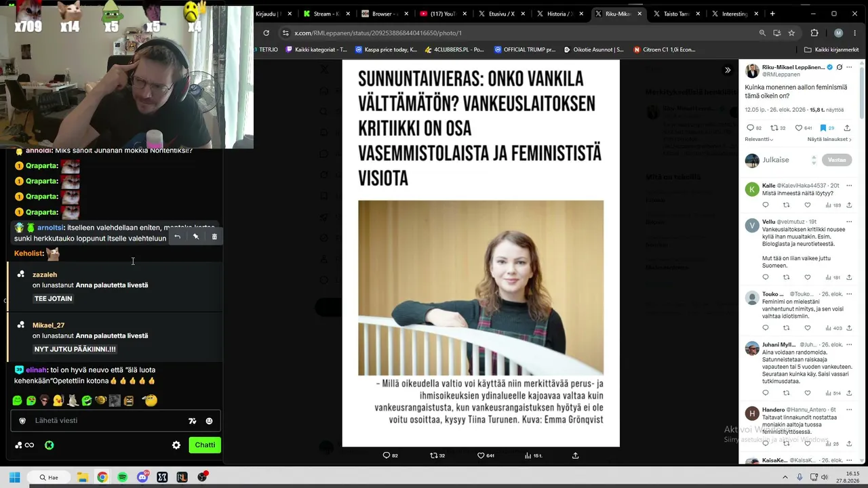Viewport: 868px width, 488px height.
Task: Open the browser extensions puzzle icon
Action: (x=814, y=33)
